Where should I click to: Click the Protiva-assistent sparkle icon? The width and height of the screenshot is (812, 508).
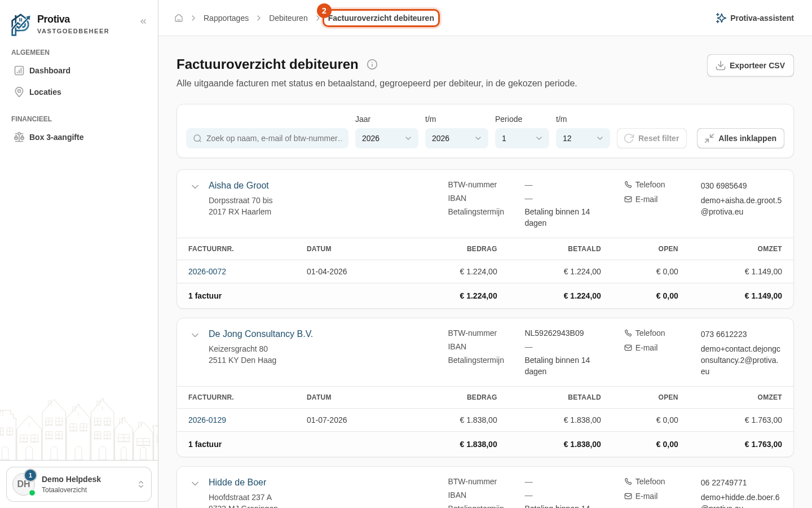click(x=721, y=18)
